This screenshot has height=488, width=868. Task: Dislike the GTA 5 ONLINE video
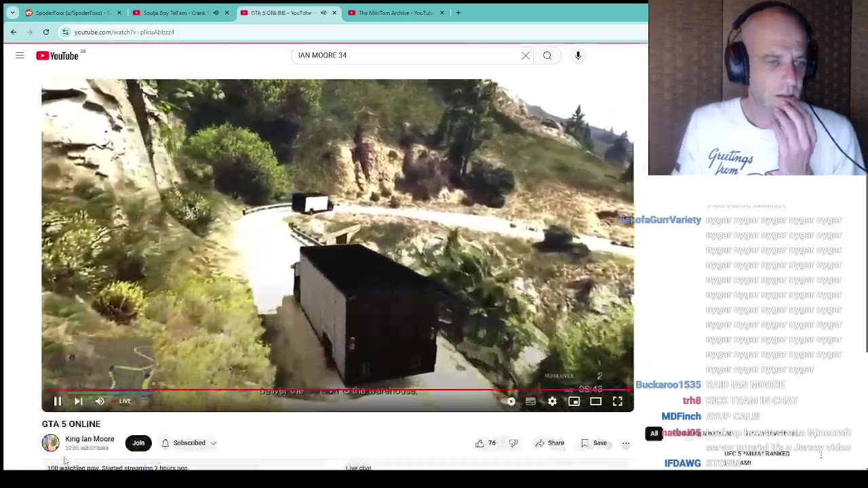coord(513,443)
